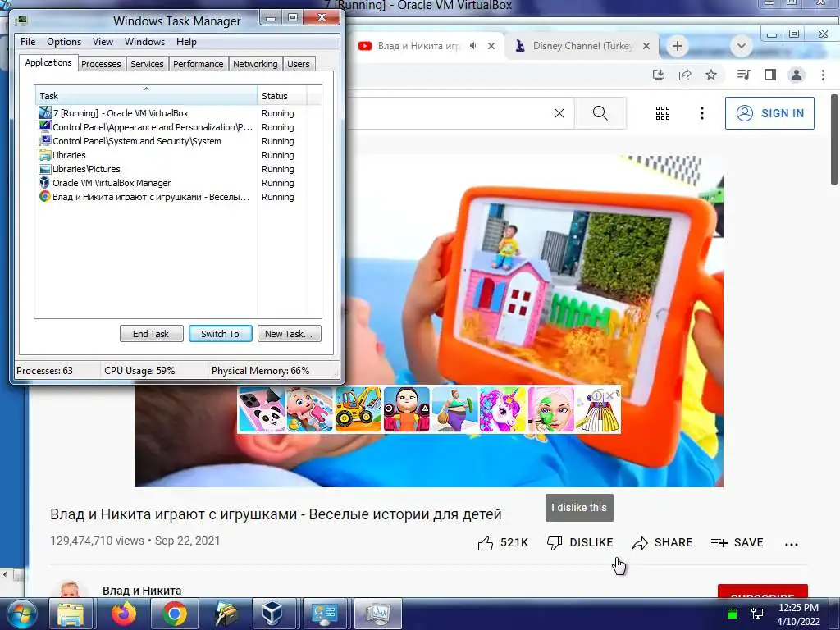
Task: Toggle the Chrome side panel icon
Action: pyautogui.click(x=769, y=75)
